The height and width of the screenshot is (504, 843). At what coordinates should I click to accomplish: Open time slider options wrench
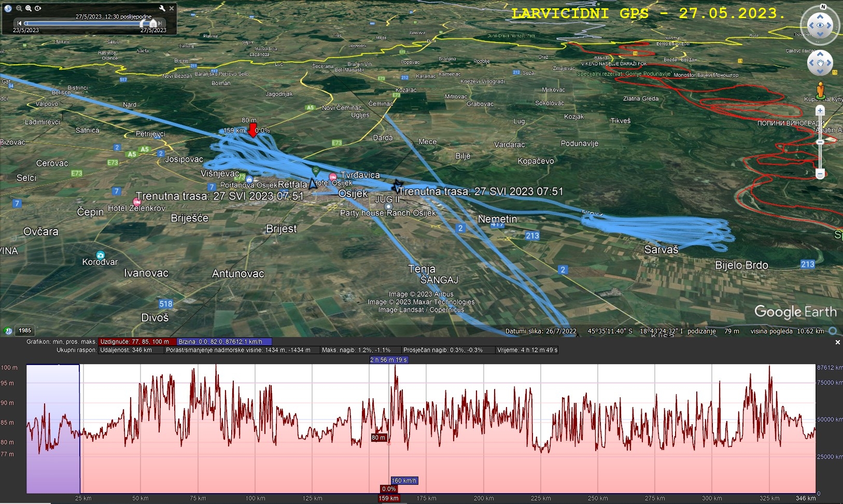(162, 8)
